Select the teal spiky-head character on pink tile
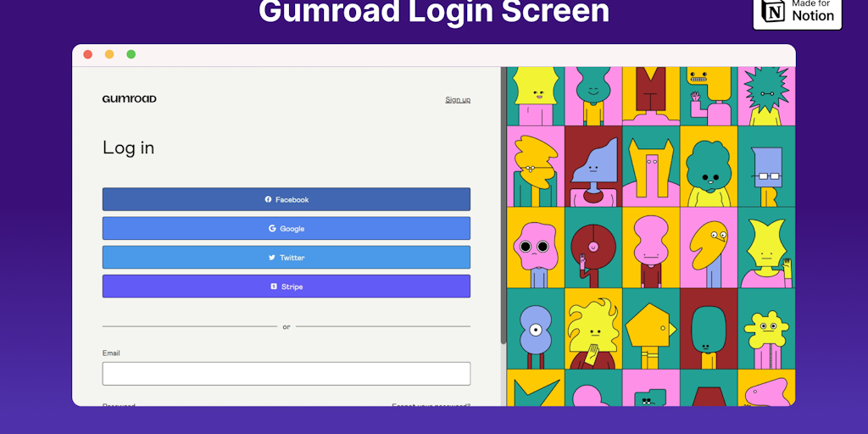This screenshot has height=434, width=868. tap(766, 97)
